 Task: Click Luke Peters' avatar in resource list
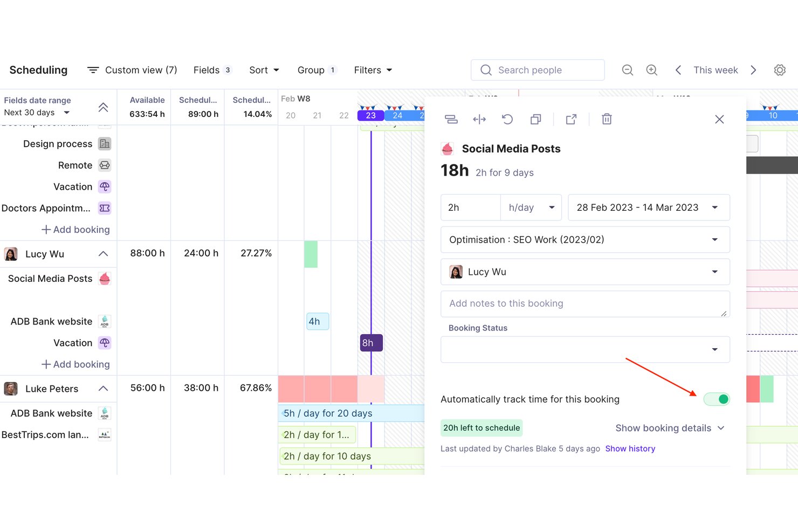(x=11, y=389)
